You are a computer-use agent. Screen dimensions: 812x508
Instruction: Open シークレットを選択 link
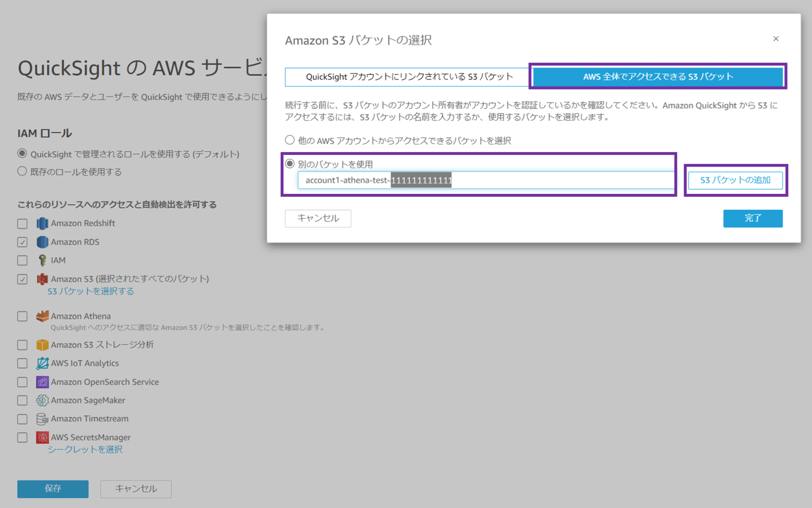click(x=85, y=449)
